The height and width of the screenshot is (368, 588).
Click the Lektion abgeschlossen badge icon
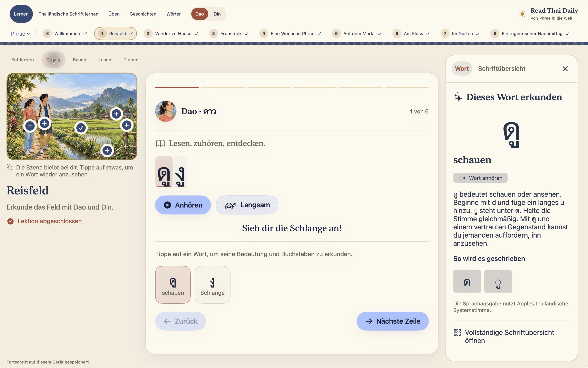[x=10, y=221]
